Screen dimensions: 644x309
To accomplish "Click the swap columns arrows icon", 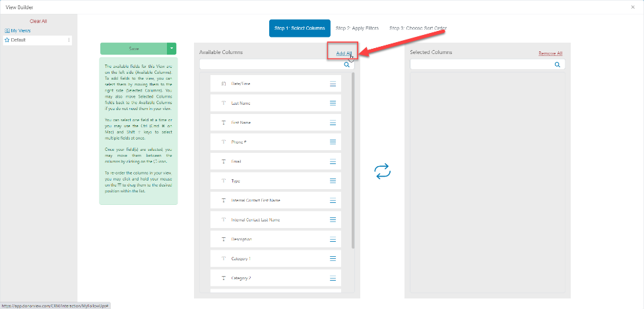I will tap(383, 171).
